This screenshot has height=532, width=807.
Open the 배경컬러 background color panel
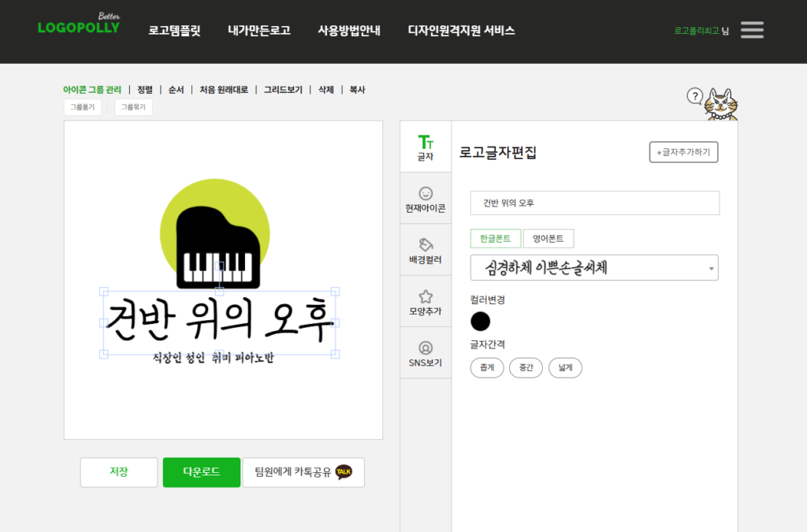(426, 250)
